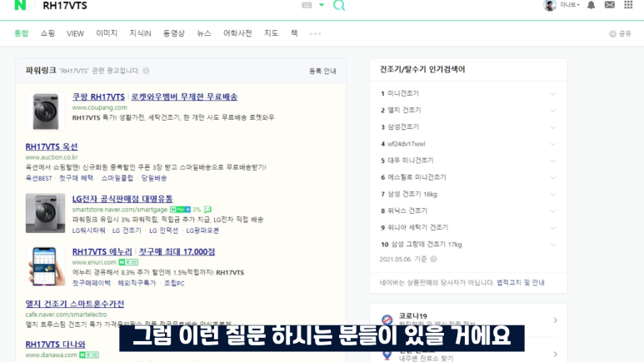
Task: Expand the 미니건조기 ranking row chevron
Action: pos(553,94)
